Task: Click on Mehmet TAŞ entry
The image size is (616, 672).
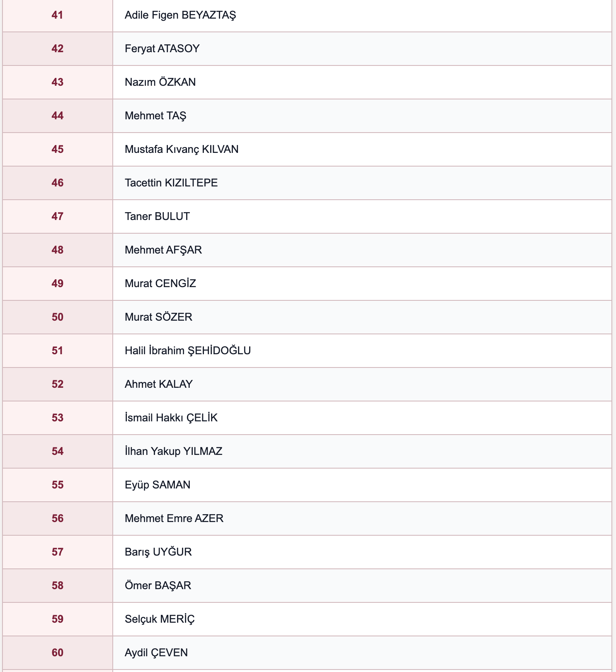Action: pyautogui.click(x=155, y=116)
